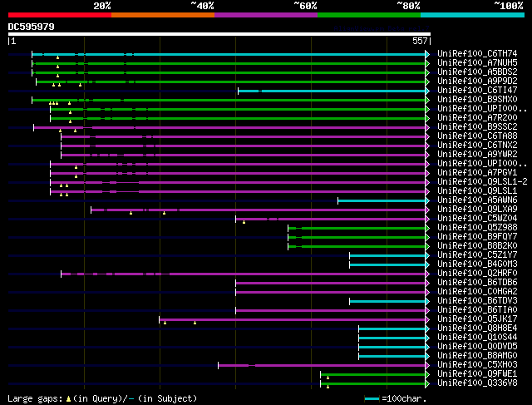Open the UniRef100_C6TA88 label
This screenshot has width=532, height=405.
[477, 136]
